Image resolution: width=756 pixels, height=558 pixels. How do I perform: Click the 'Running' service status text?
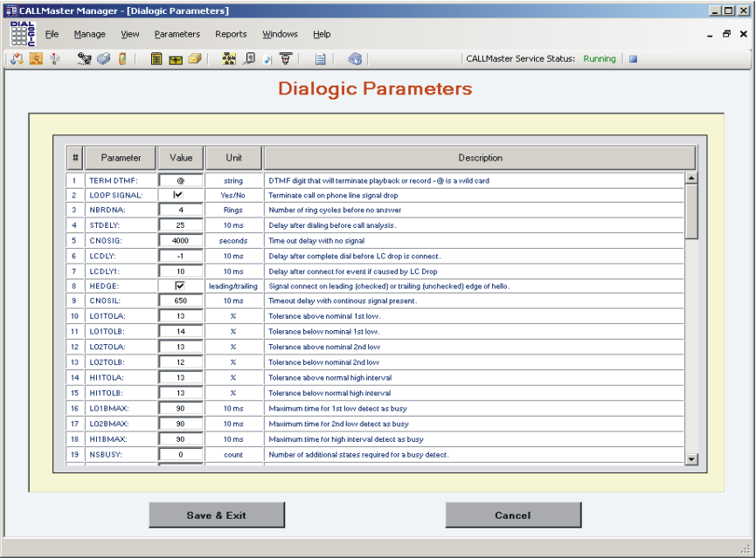pyautogui.click(x=600, y=59)
